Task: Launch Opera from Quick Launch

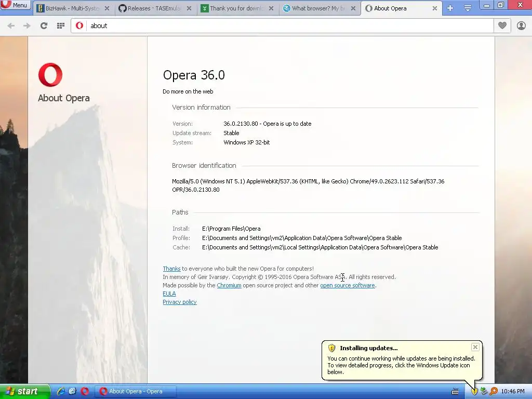Action: coord(85,391)
